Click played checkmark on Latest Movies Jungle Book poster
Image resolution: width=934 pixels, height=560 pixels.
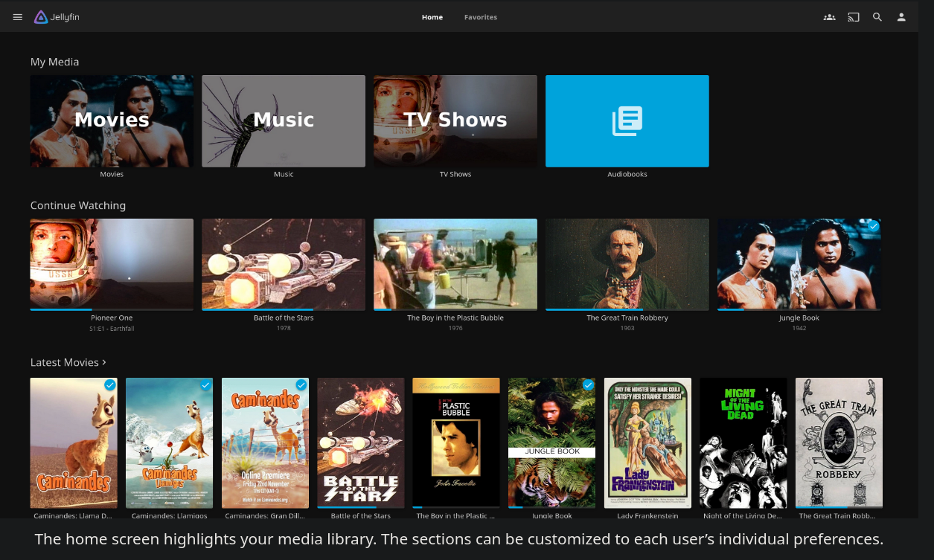588,385
